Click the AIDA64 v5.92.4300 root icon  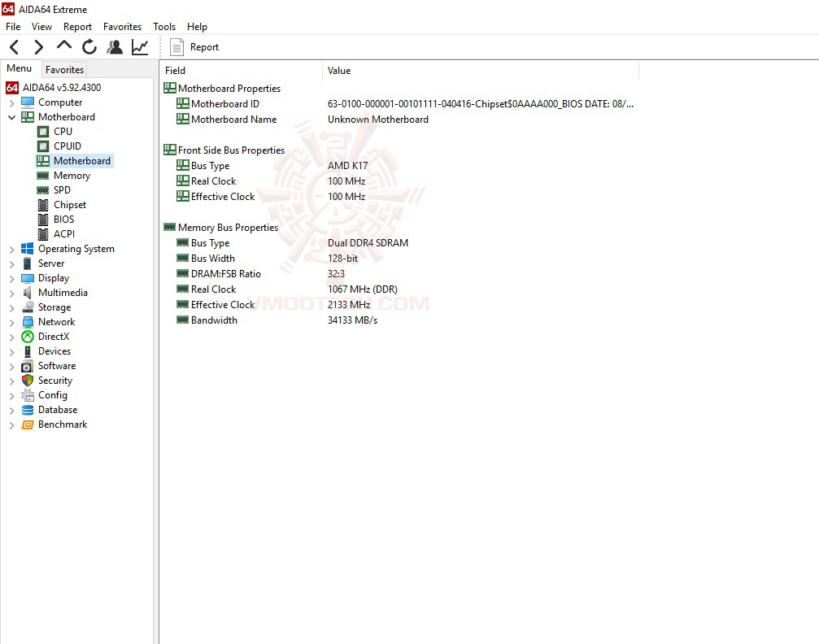[x=12, y=88]
